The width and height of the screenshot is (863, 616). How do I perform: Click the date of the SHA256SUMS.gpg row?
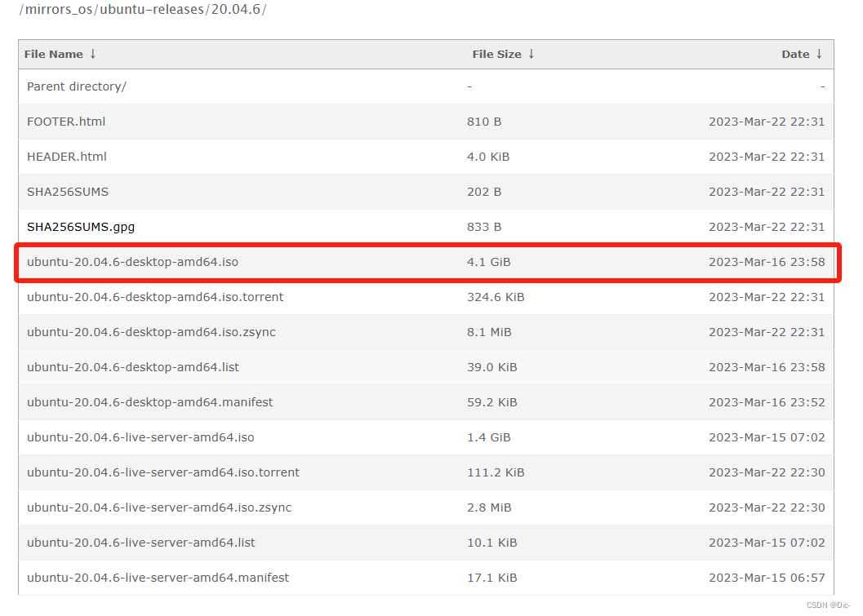point(767,227)
